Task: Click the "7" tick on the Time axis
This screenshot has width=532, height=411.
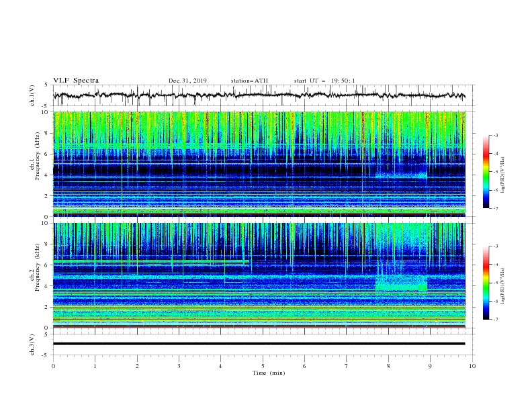Action: 346,366
